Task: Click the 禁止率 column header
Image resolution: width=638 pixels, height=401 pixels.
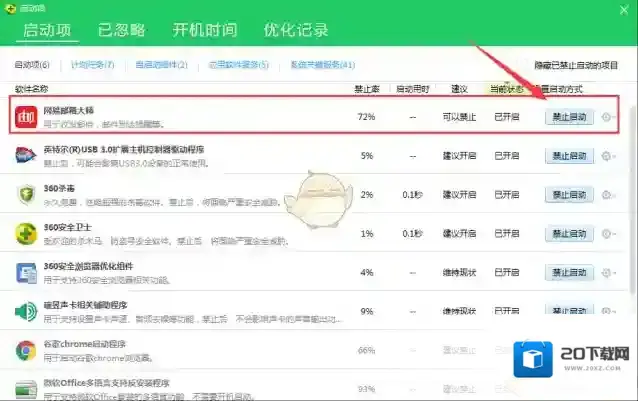Action: [367, 89]
